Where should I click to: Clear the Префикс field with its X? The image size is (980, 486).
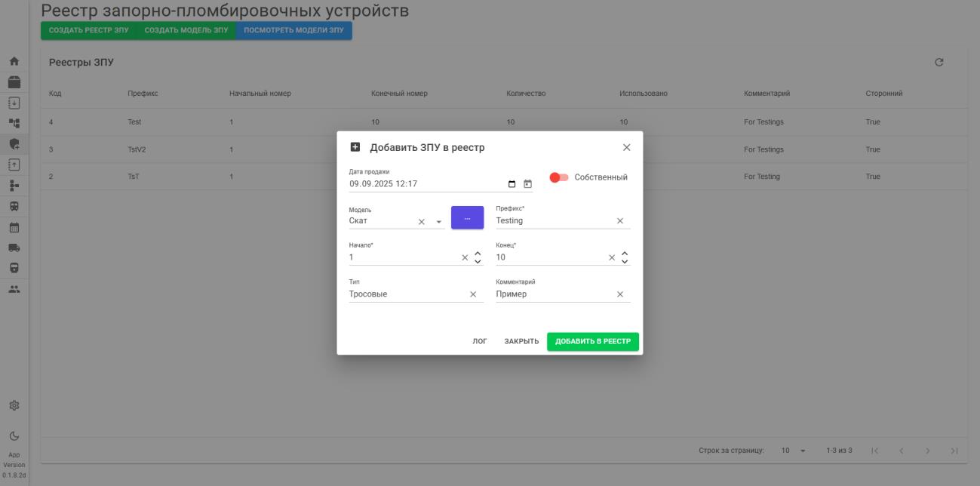pyautogui.click(x=621, y=219)
